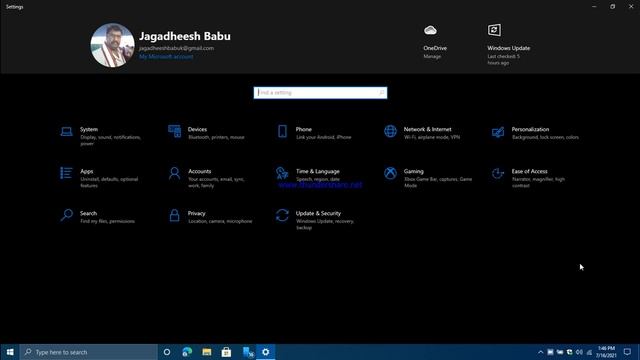This screenshot has height=360, width=640.
Task: Open the Phone settings icon
Action: pyautogui.click(x=282, y=131)
